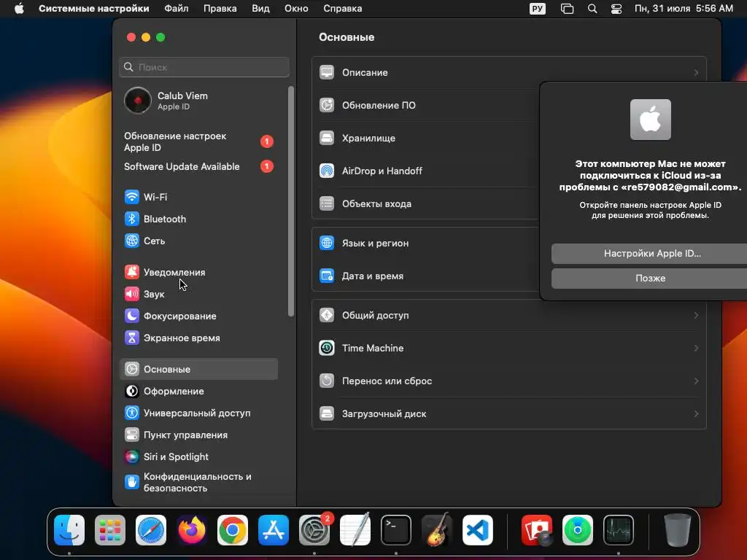Select Основные in the sidebar
This screenshot has width=747, height=560.
click(x=198, y=369)
